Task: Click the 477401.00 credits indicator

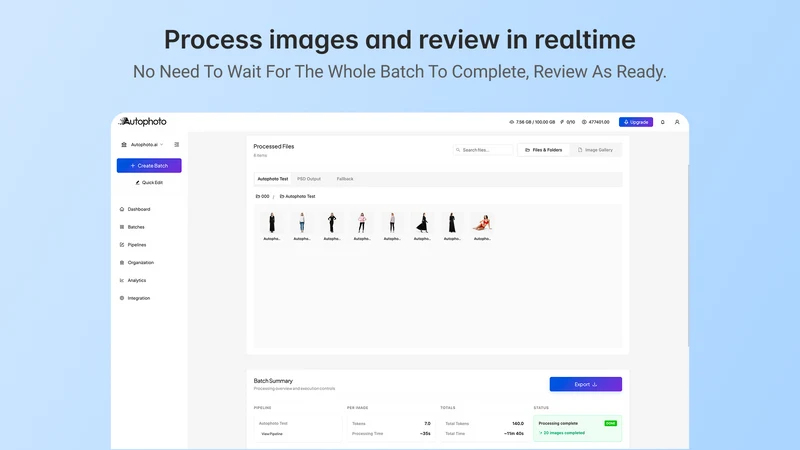Action: 596,122
